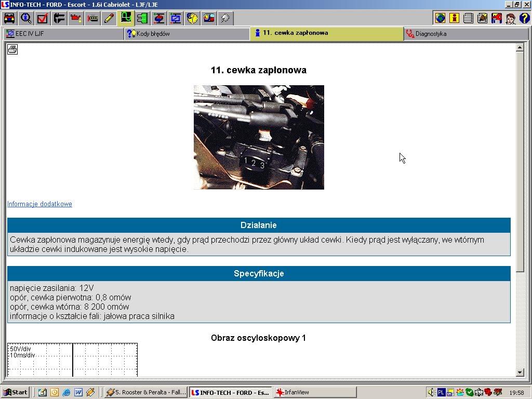Image resolution: width=532 pixels, height=399 pixels.
Task: Open the vehicle selection car icon
Action: coord(9,18)
